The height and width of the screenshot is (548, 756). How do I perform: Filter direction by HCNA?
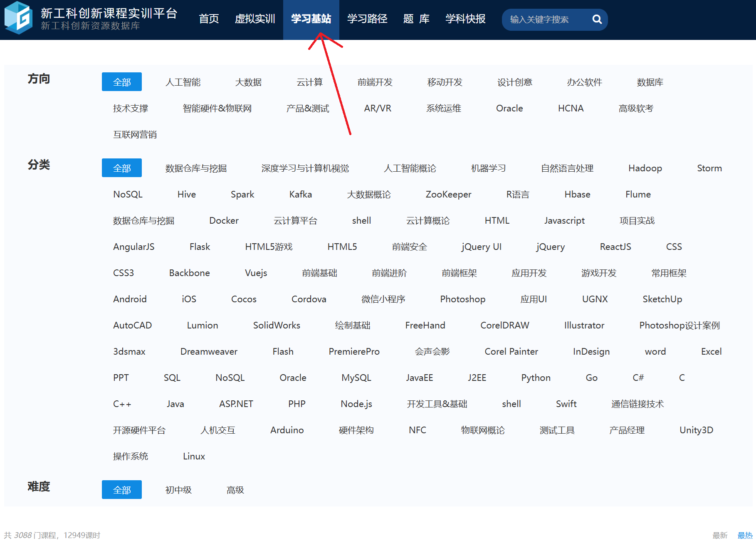click(571, 108)
